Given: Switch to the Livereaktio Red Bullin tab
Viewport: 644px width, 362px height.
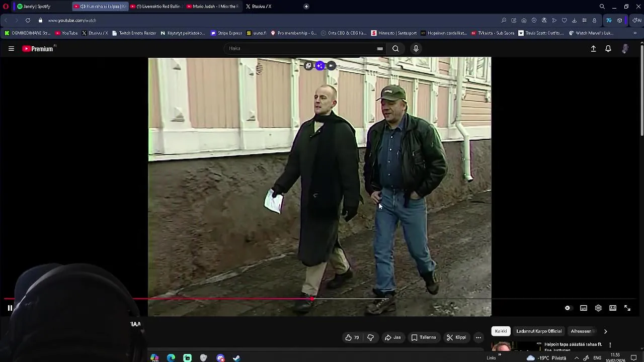Looking at the screenshot, I should pyautogui.click(x=156, y=7).
